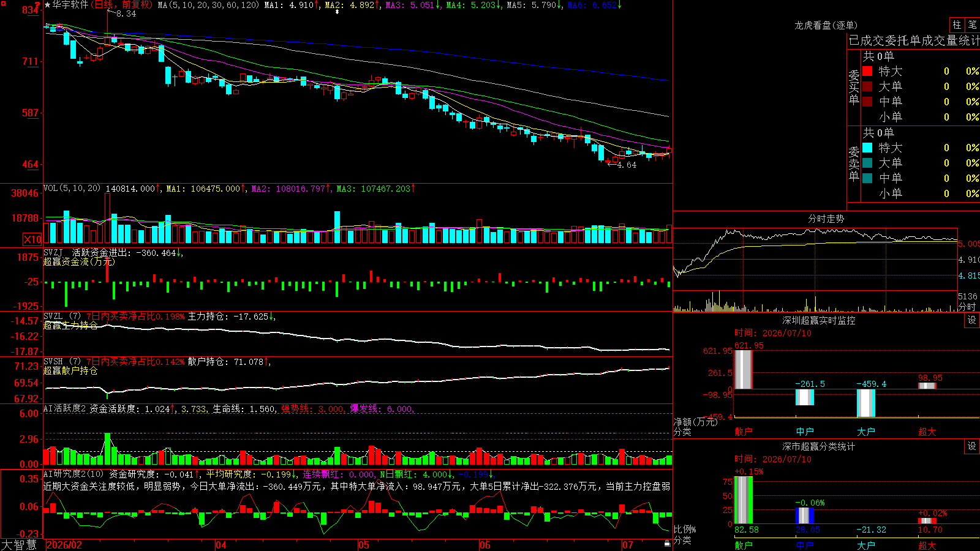Click the +0.15% 散户 bar in 分类统计

(x=744, y=500)
